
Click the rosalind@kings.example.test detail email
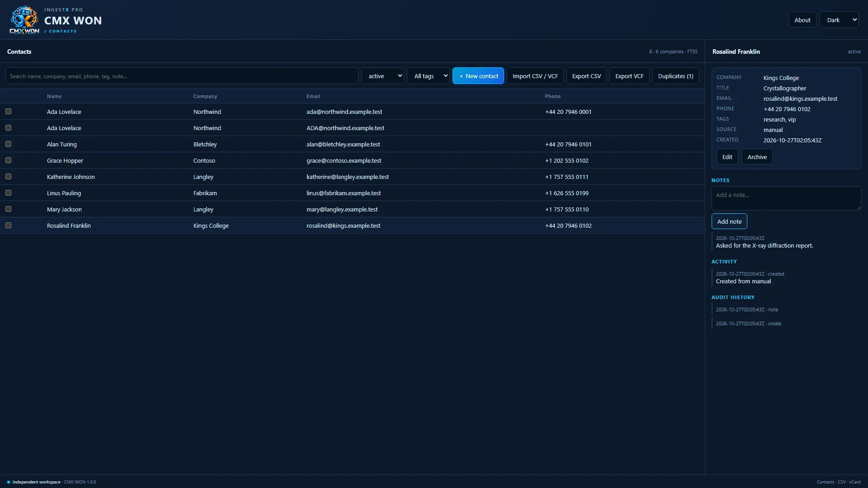pyautogui.click(x=800, y=99)
